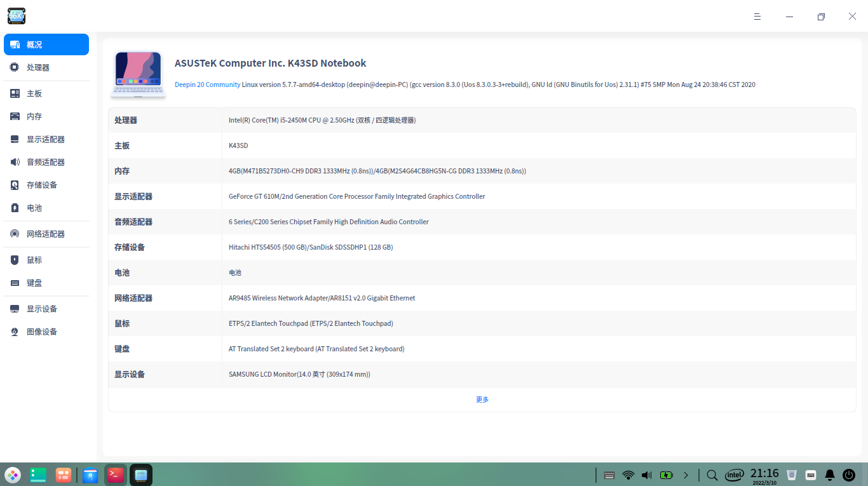Image resolution: width=868 pixels, height=486 pixels.
Task: Click the ETPS/2 Elantech Touchpad value
Action: point(311,323)
